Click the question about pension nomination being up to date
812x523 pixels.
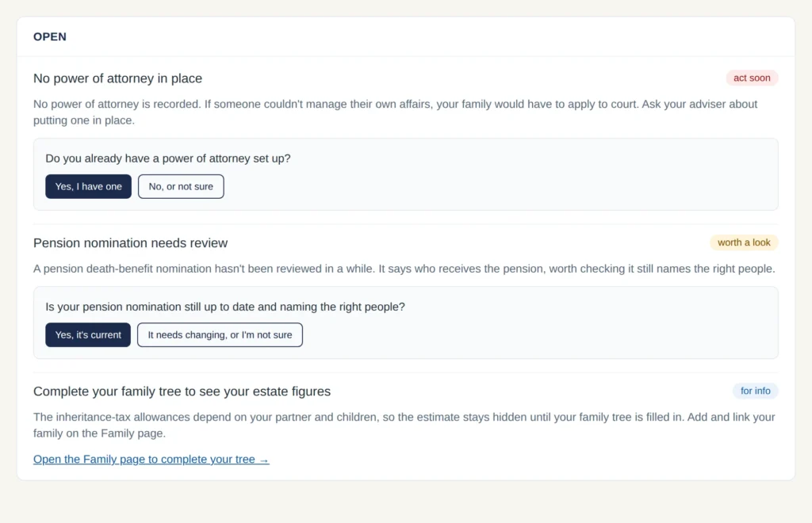click(225, 307)
